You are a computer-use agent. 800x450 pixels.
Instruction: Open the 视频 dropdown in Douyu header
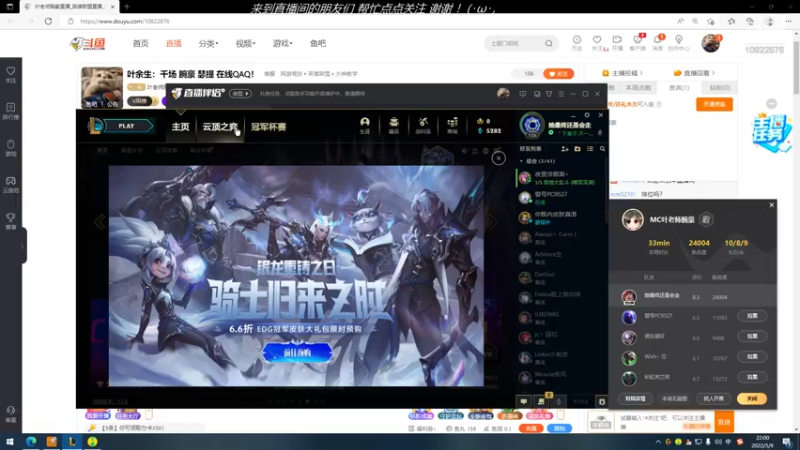(245, 43)
